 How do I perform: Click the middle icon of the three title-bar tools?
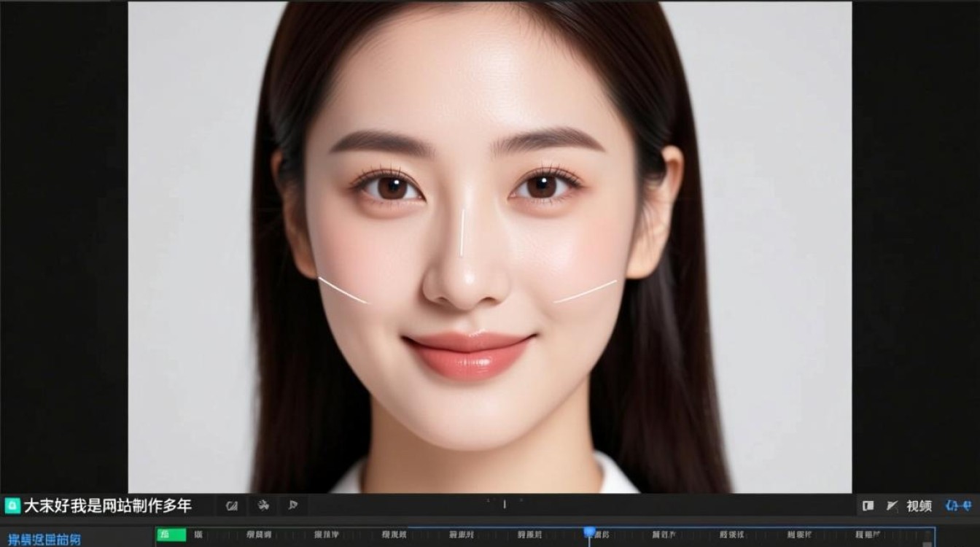[263, 505]
